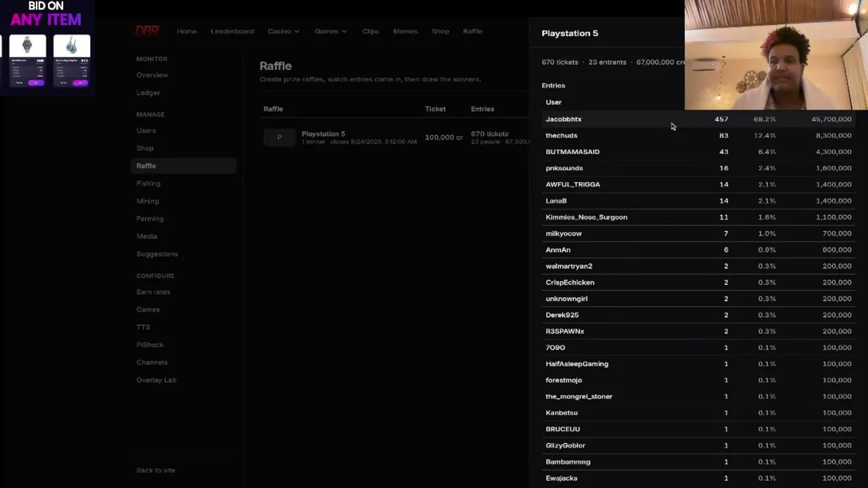Screen dimensions: 868x488
Task: Click the Jacobbhtx entry row
Action: tap(698, 119)
